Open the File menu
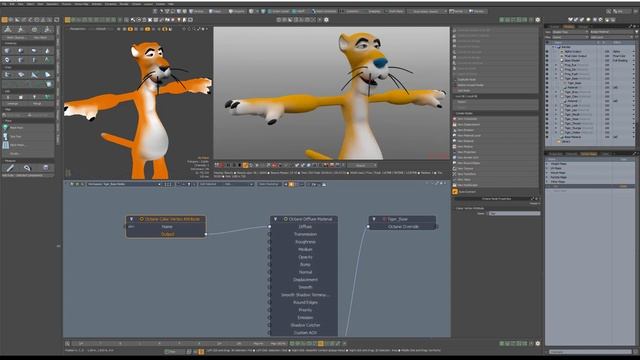The image size is (640, 360). pos(4,4)
